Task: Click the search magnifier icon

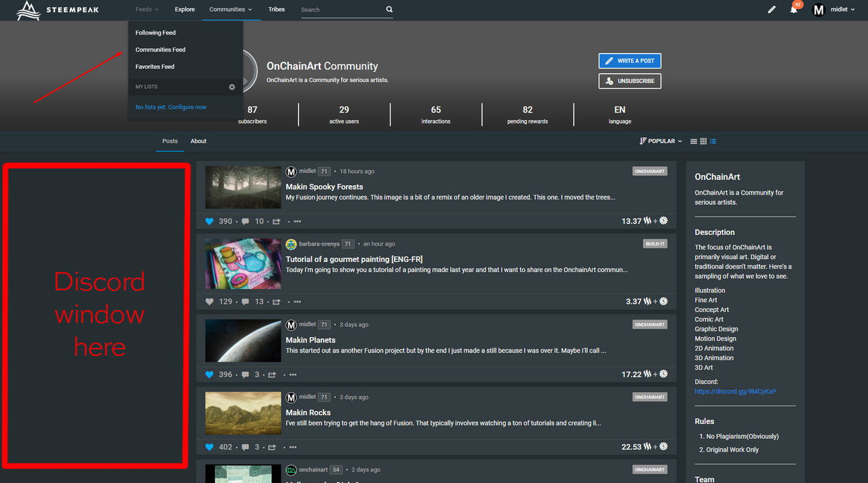Action: click(x=389, y=9)
